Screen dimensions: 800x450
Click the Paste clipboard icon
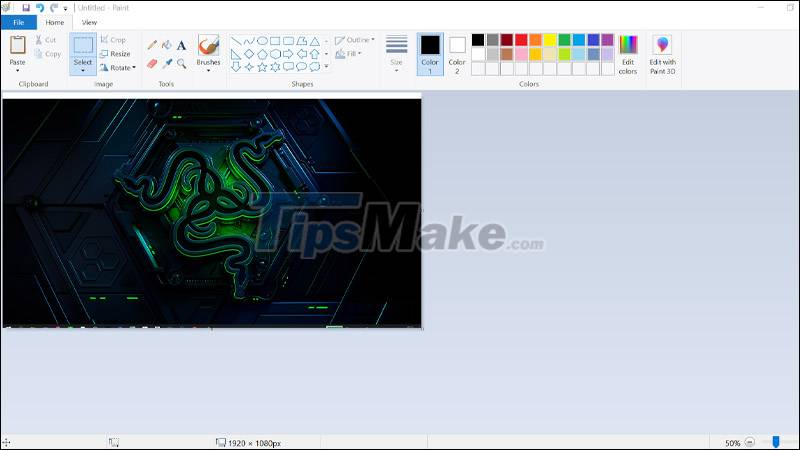(x=17, y=45)
